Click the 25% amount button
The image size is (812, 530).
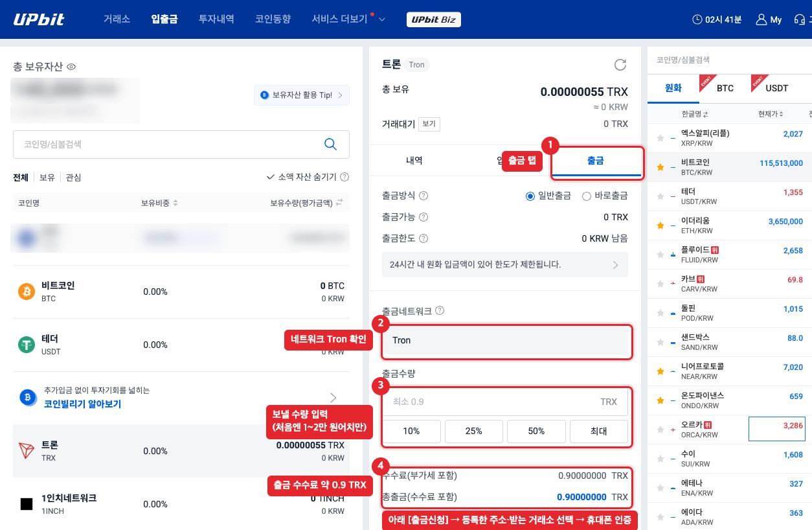pos(473,431)
